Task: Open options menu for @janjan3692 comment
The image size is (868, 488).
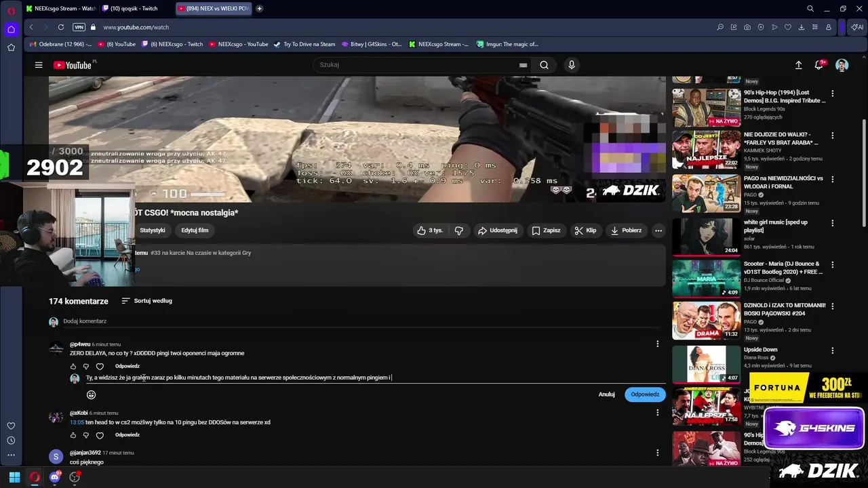Action: [x=657, y=452]
